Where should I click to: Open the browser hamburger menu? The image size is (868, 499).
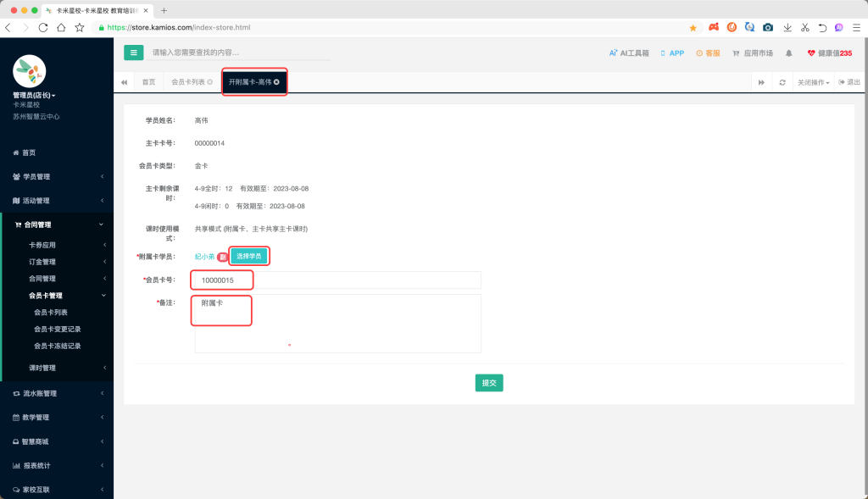(x=856, y=27)
